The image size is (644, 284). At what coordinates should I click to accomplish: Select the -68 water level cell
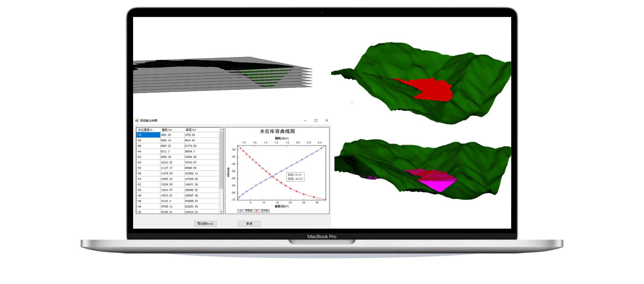(x=148, y=140)
